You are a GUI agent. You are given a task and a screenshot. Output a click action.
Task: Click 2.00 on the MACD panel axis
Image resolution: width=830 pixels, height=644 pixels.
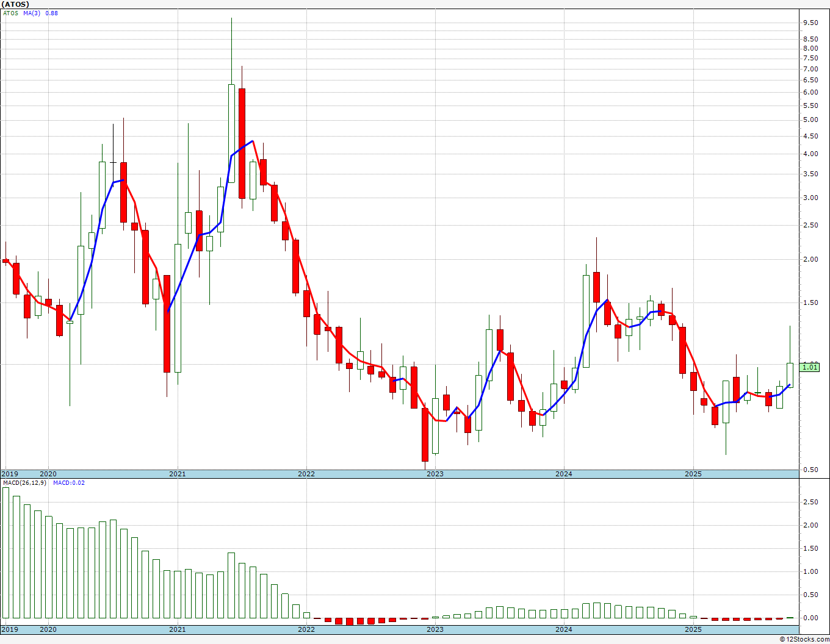(x=810, y=525)
